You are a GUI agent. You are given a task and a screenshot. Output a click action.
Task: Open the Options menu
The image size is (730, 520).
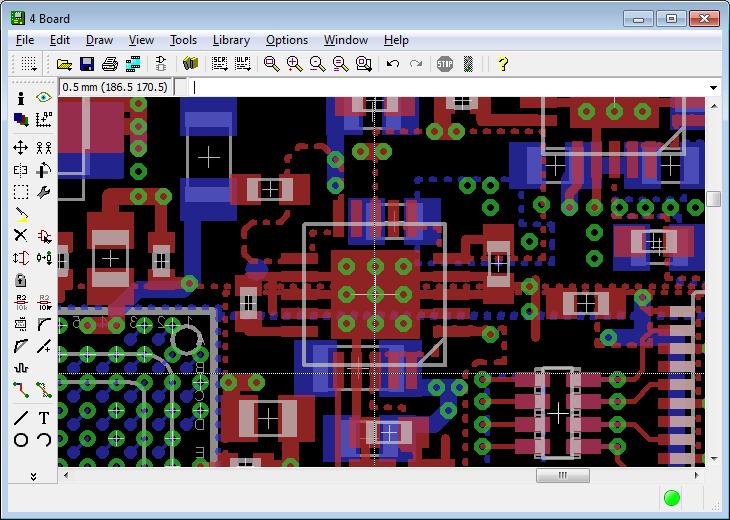click(x=287, y=40)
